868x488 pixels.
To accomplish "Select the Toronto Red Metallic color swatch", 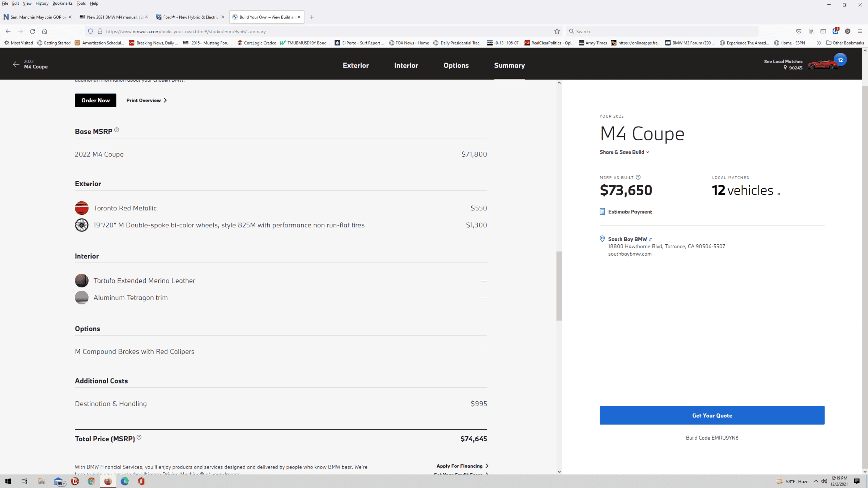I will [82, 208].
